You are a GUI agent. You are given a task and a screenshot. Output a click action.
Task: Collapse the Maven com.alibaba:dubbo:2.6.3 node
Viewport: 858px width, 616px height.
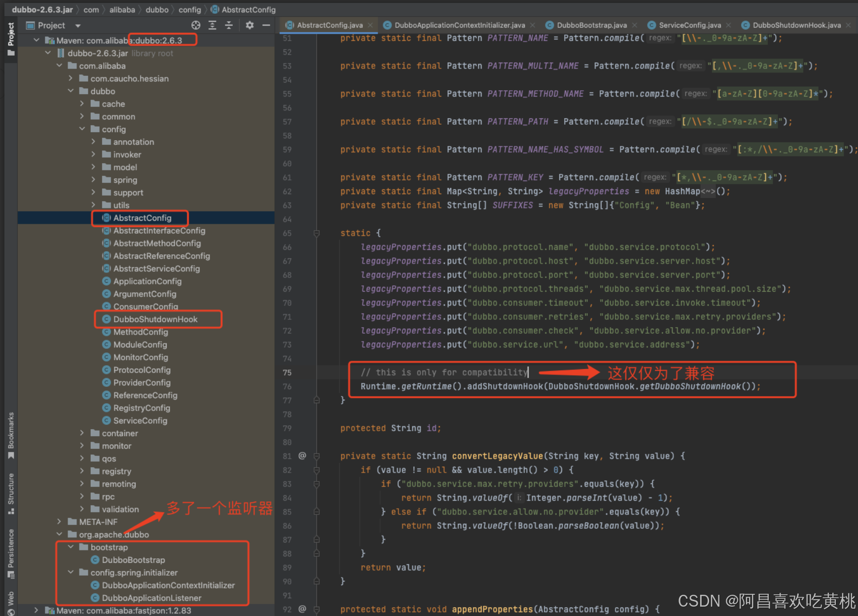coord(36,40)
